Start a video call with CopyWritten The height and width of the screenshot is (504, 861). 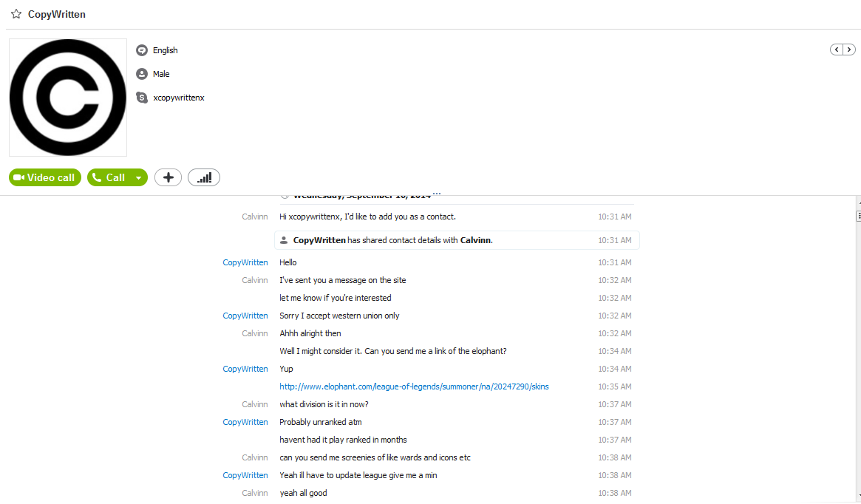point(45,177)
